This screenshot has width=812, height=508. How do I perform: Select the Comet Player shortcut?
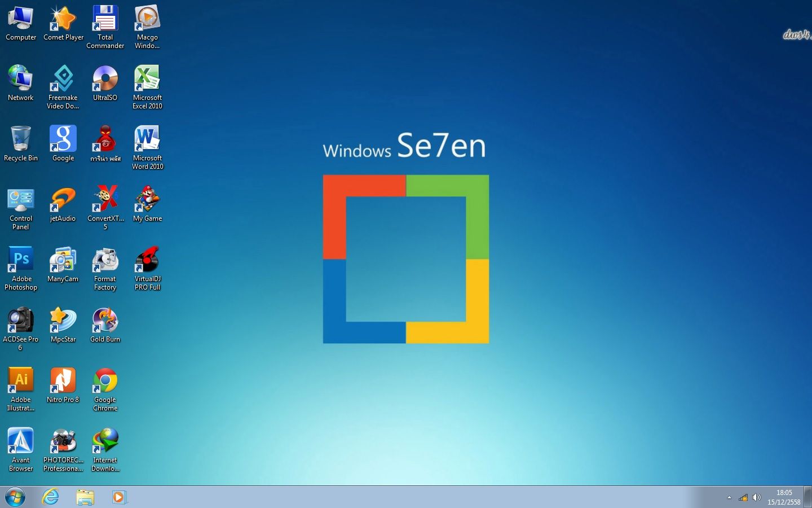63,23
